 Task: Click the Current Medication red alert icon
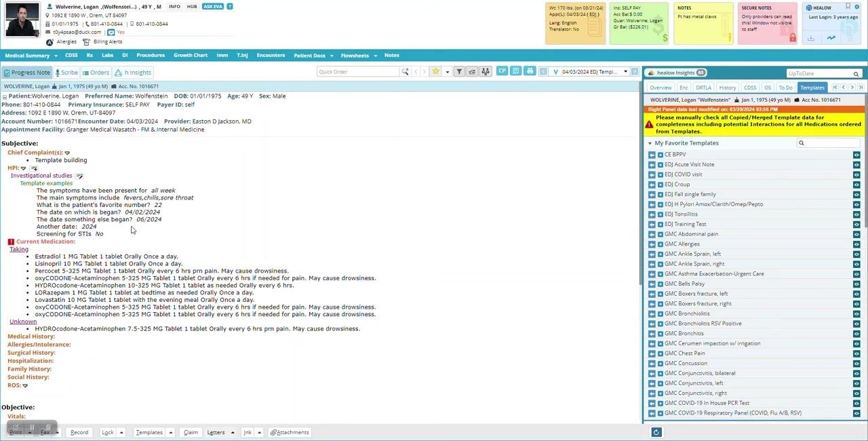11,242
